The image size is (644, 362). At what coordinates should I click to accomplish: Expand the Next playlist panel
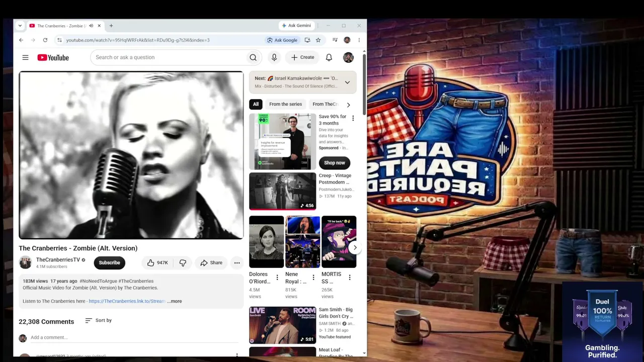347,82
